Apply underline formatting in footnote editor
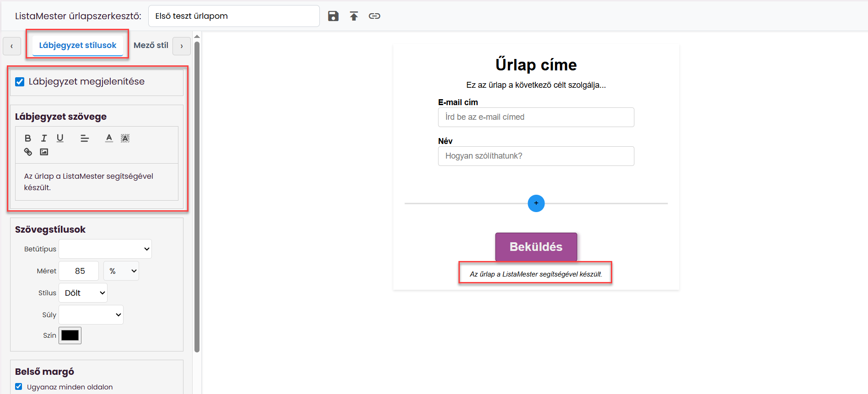The image size is (868, 394). (60, 138)
